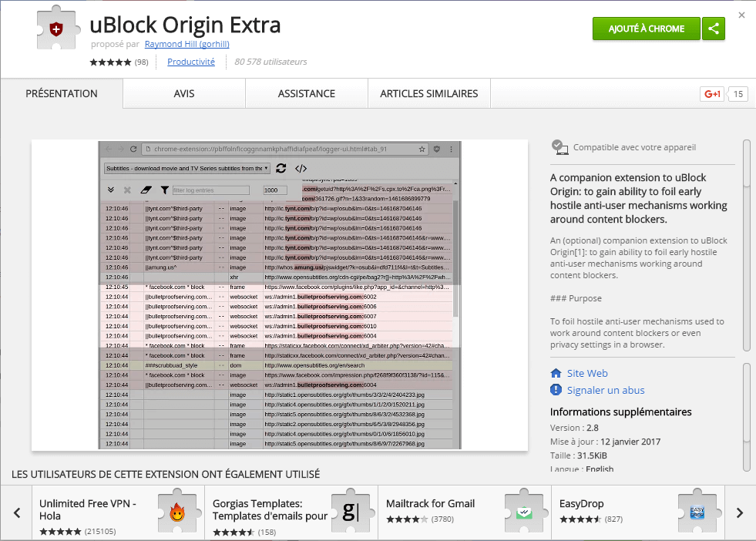Click the G+1 button
The height and width of the screenshot is (541, 756).
712,94
